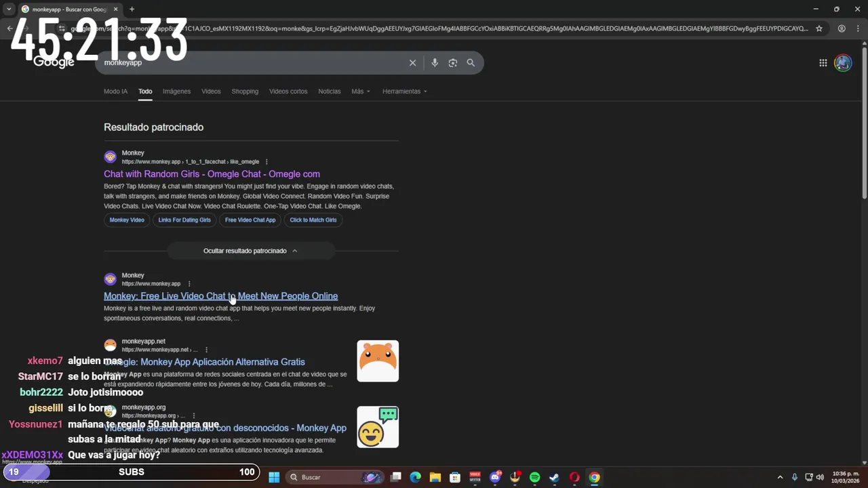The height and width of the screenshot is (488, 868).
Task: Bookmark this page with the star icon
Action: (819, 28)
